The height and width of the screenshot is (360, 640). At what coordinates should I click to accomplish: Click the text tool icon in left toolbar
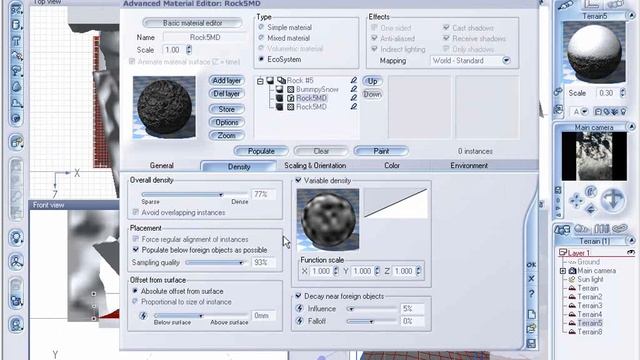tap(16, 41)
